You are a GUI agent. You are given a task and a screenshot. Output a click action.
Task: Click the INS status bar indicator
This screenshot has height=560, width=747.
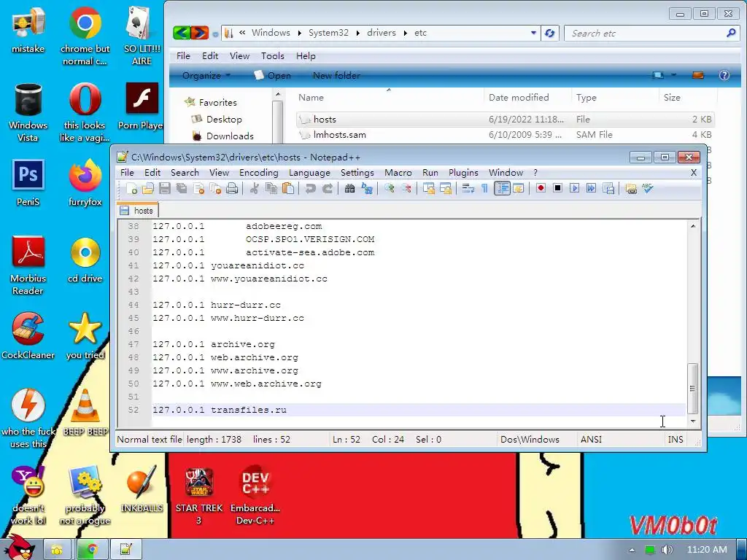pos(676,440)
